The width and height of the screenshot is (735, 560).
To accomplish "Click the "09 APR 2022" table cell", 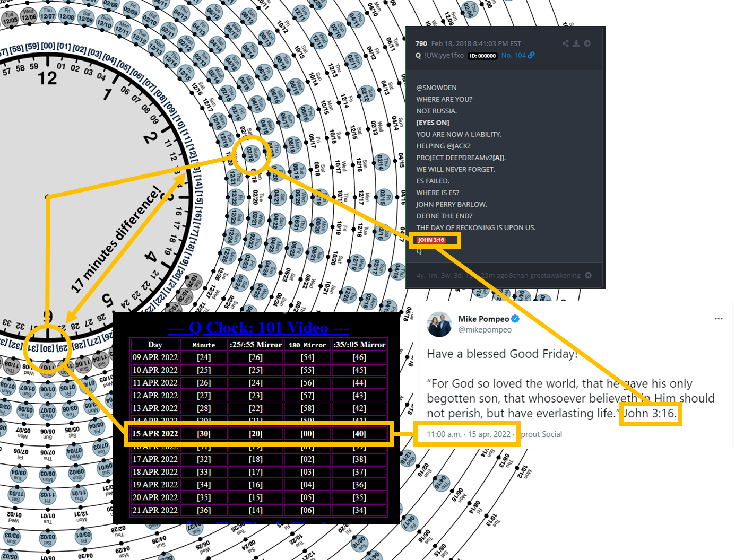I will tap(155, 357).
